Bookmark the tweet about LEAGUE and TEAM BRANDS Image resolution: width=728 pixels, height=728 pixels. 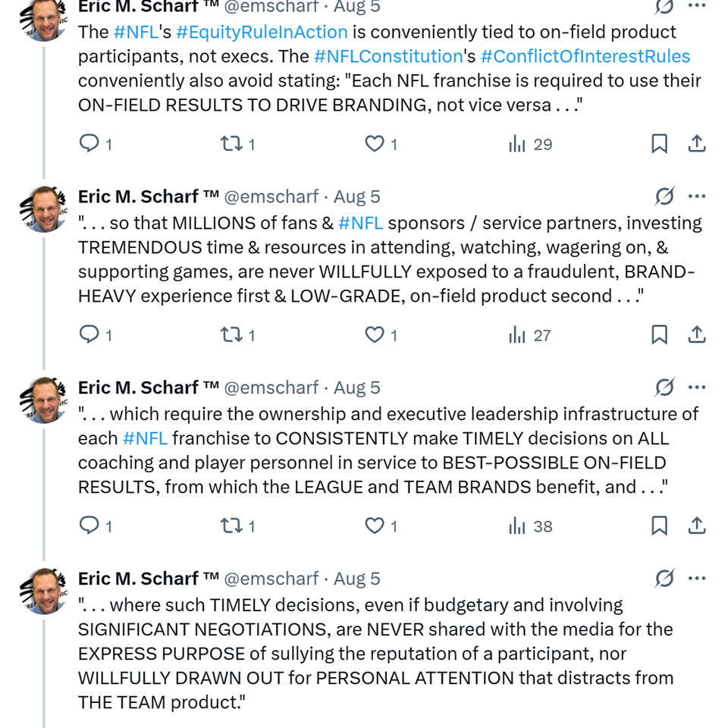tap(659, 526)
